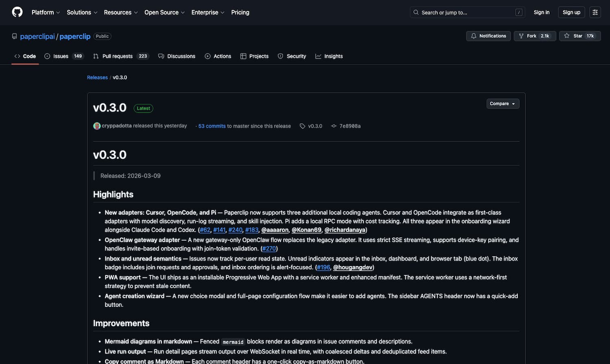The height and width of the screenshot is (364, 610).
Task: Click the Sign in link
Action: [541, 12]
